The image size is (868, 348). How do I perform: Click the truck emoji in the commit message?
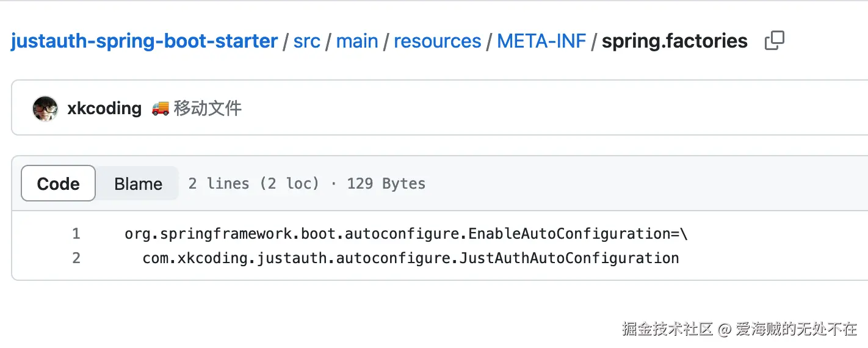click(x=160, y=109)
